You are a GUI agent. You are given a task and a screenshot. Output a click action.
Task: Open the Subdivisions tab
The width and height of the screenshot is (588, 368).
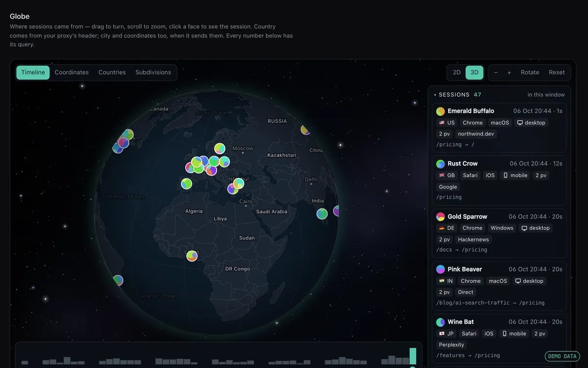153,73
